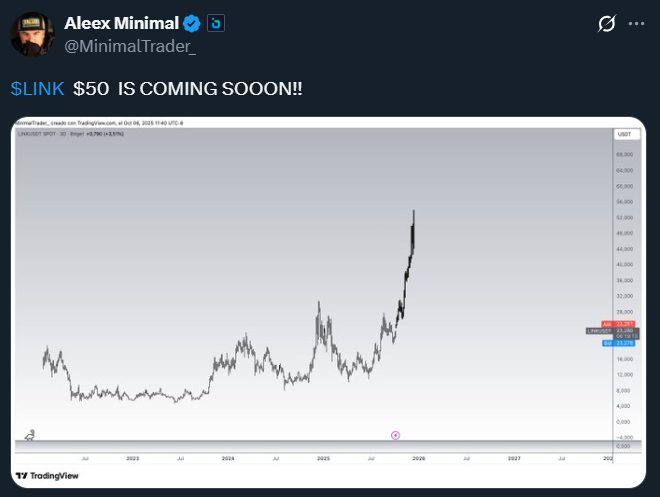The width and height of the screenshot is (660, 497).
Task: Open the Aleex Minimal display name link
Action: point(120,23)
